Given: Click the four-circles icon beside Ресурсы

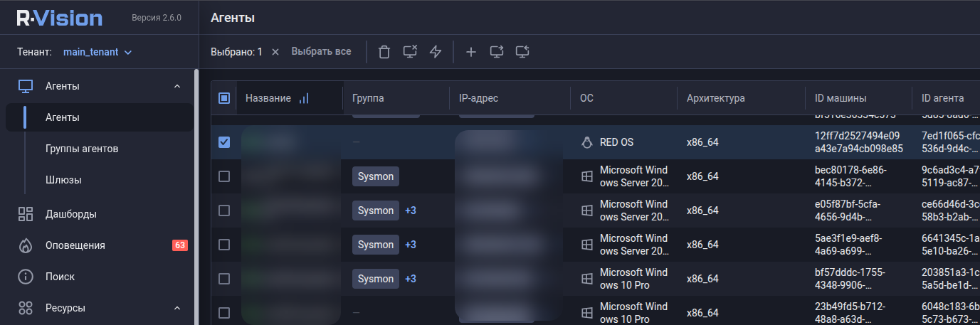Looking at the screenshot, I should pos(26,308).
